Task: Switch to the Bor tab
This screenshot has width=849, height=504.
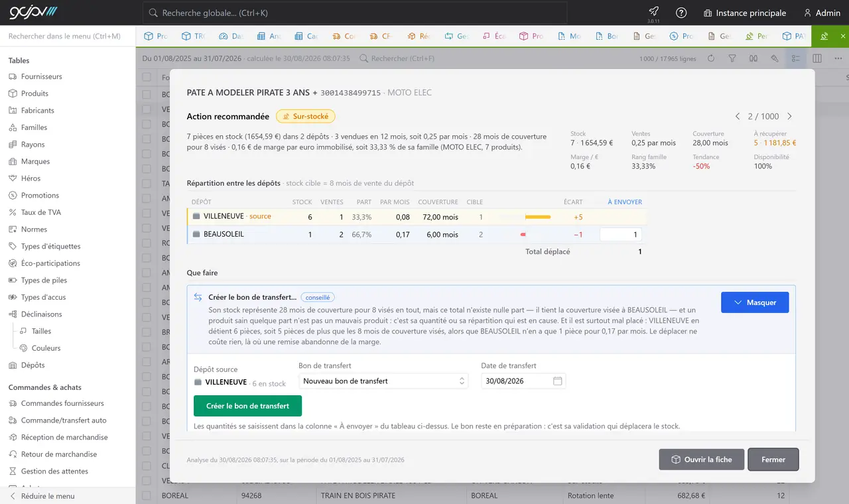Action: point(608,36)
